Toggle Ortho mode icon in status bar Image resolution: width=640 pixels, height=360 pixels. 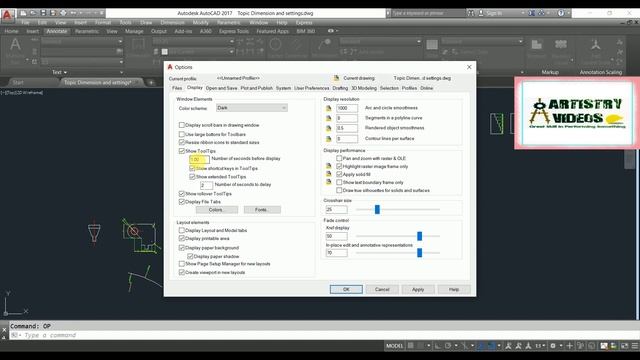[x=438, y=346]
